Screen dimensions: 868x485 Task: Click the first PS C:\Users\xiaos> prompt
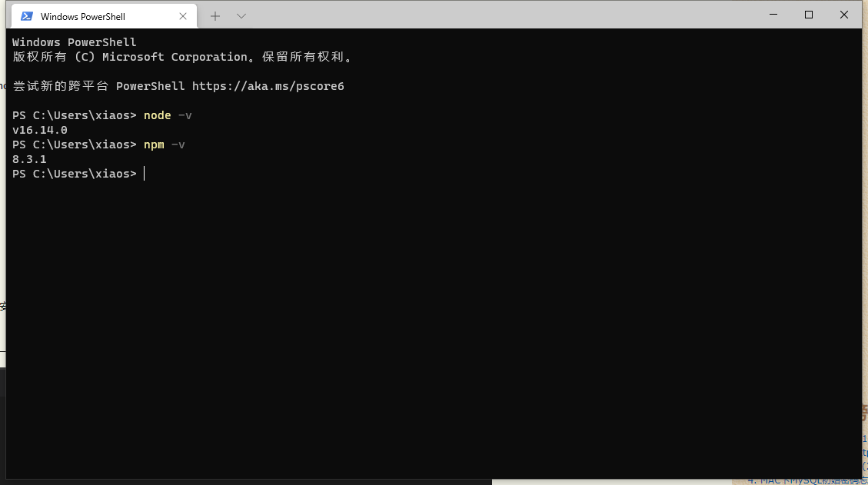click(74, 115)
